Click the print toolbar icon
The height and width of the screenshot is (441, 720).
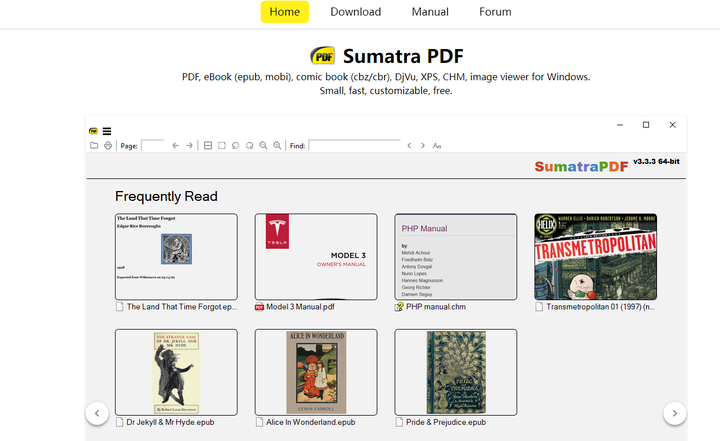tap(108, 146)
